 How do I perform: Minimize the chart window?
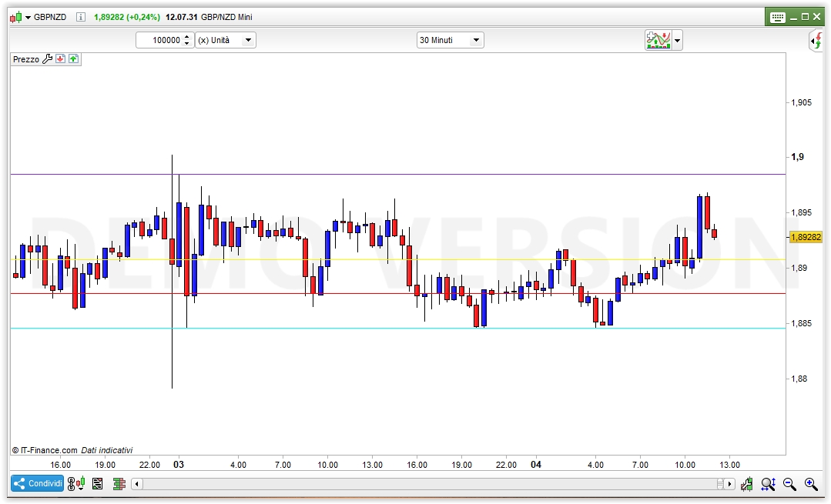tap(793, 18)
